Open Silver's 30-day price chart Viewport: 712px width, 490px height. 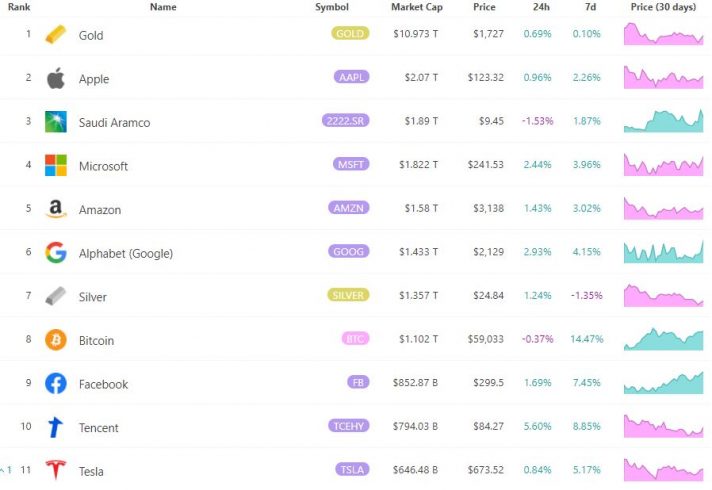click(x=663, y=295)
